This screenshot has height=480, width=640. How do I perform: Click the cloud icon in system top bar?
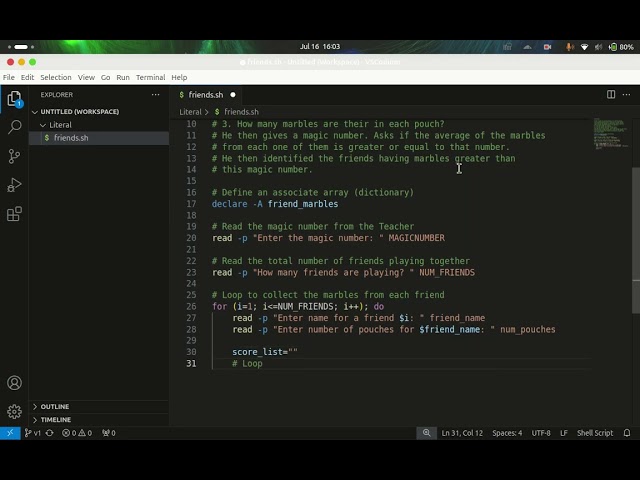click(x=527, y=47)
